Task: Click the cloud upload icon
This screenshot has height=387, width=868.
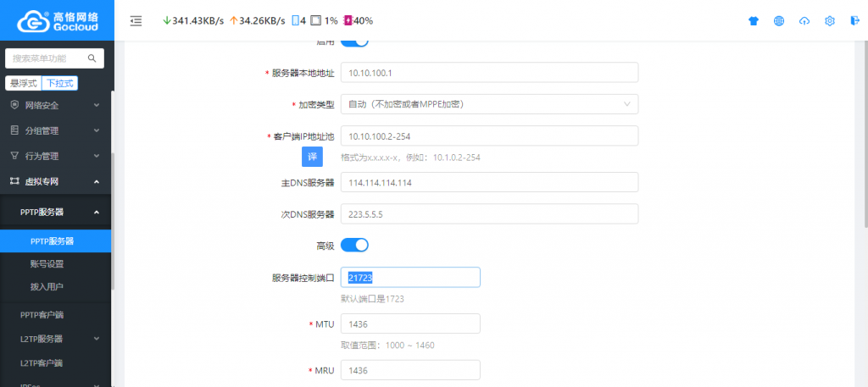Action: point(804,21)
